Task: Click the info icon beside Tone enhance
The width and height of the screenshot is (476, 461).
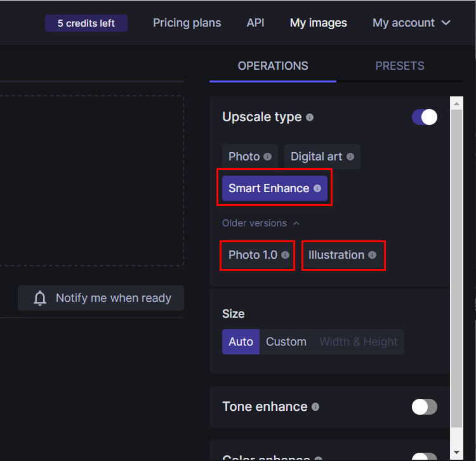Action: point(315,406)
